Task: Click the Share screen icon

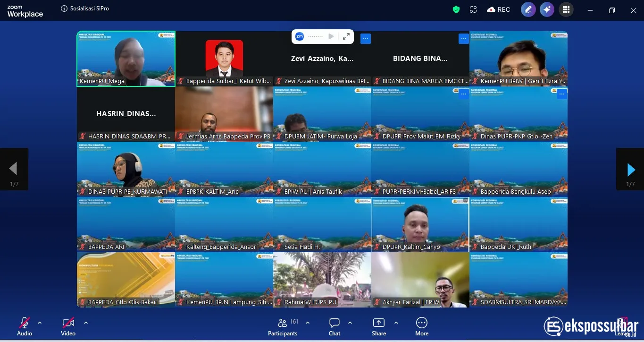Action: tap(378, 326)
